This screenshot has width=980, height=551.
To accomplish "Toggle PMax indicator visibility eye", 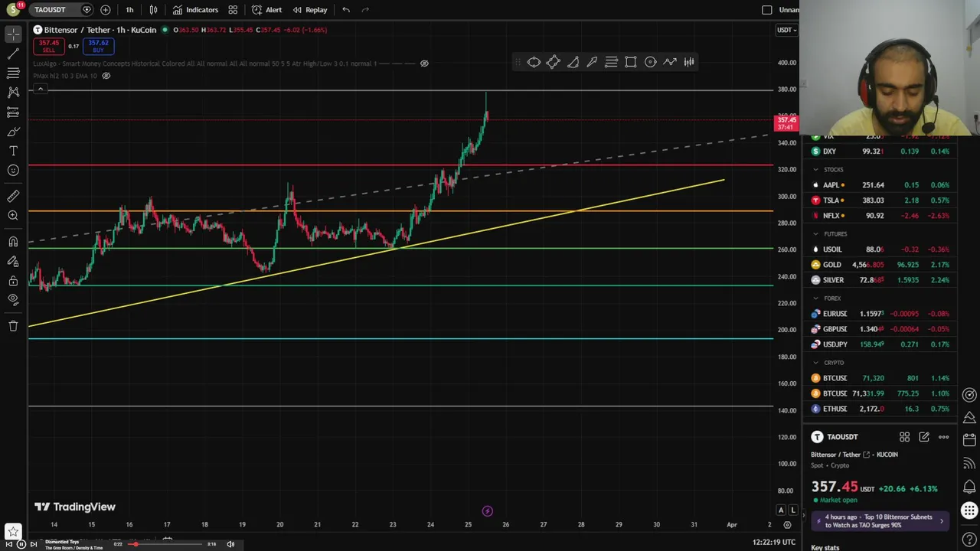I will pos(106,76).
